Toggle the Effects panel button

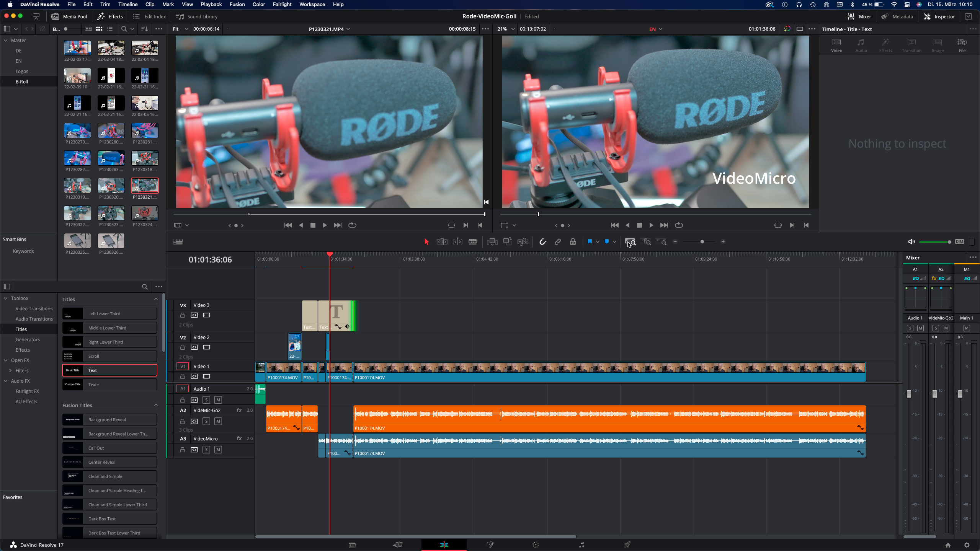(110, 16)
